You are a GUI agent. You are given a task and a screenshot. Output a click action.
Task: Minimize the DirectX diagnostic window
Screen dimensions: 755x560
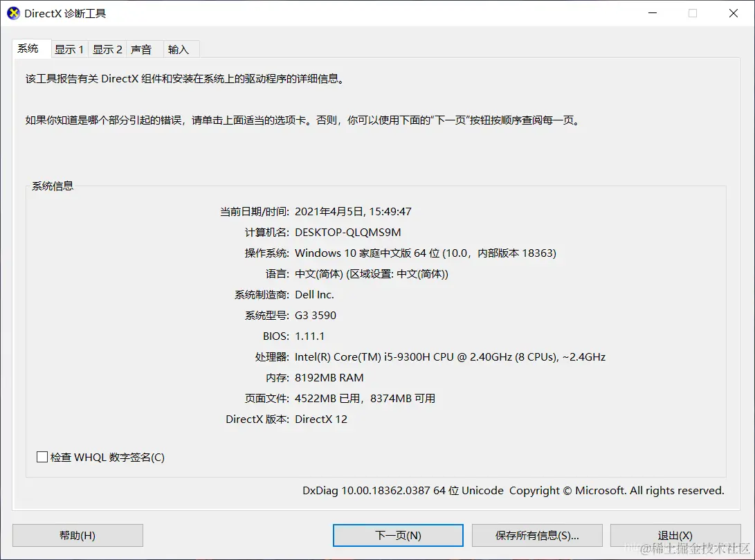pyautogui.click(x=653, y=13)
